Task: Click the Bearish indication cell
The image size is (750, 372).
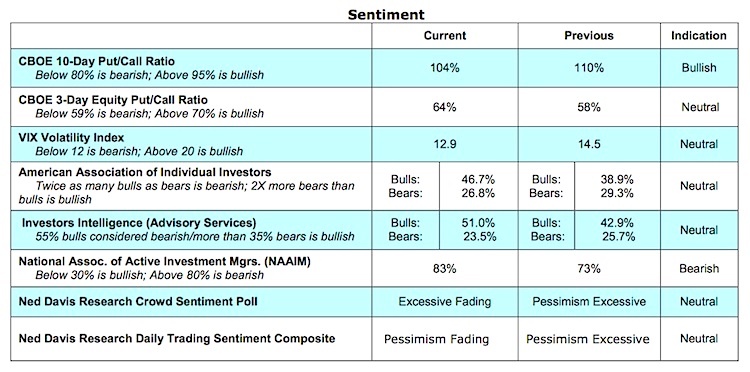Action: click(x=699, y=269)
